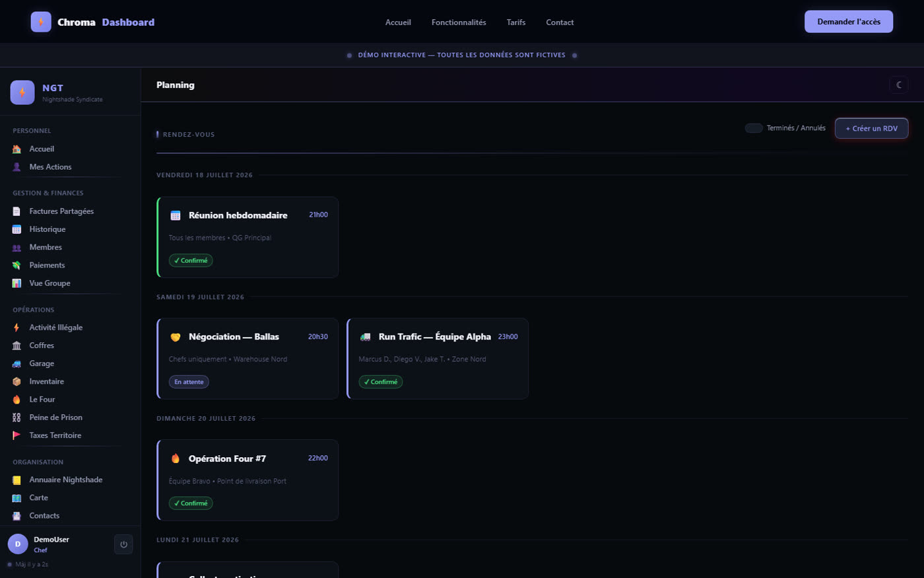
Task: Click the Historique calendar icon
Action: click(16, 229)
